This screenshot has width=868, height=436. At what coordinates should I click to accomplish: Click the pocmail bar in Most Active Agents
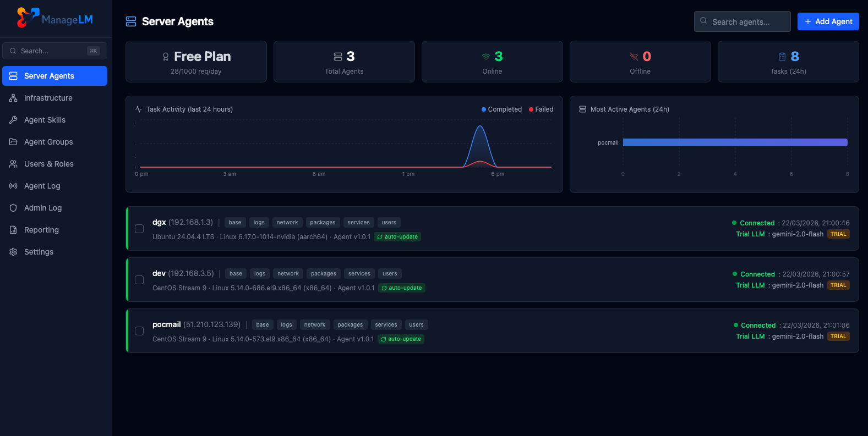tap(734, 142)
